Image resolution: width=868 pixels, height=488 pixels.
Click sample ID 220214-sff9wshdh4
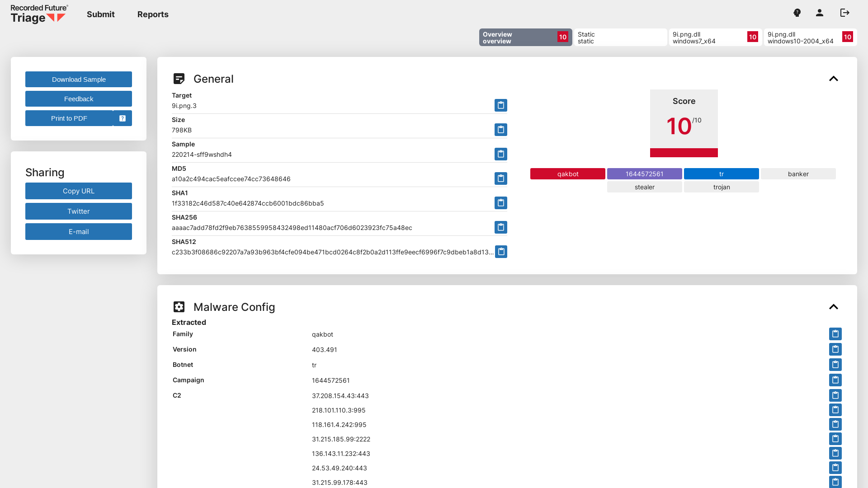pos(202,155)
